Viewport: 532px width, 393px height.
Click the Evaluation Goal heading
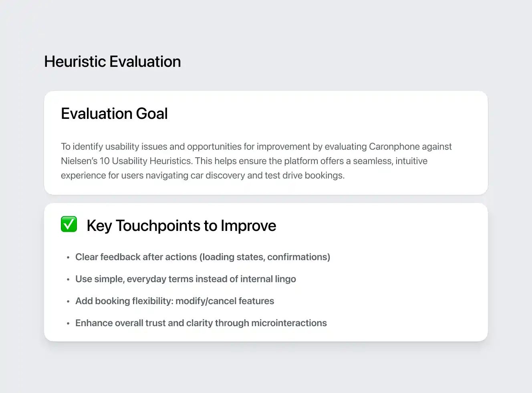click(x=114, y=114)
